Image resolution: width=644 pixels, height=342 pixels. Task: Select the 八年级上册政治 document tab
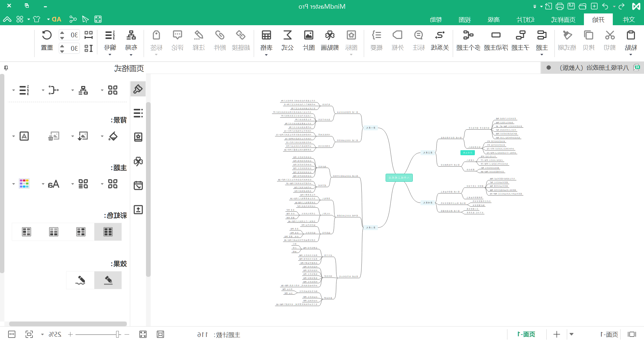[592, 68]
